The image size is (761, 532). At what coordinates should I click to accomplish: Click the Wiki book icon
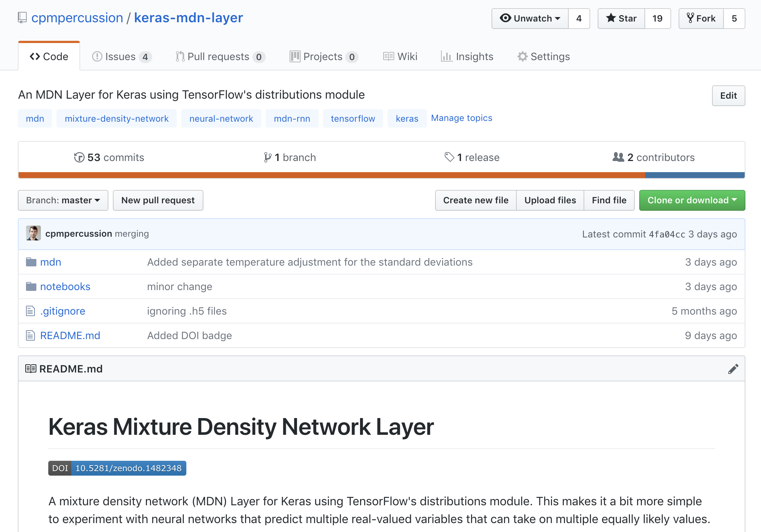pos(388,56)
